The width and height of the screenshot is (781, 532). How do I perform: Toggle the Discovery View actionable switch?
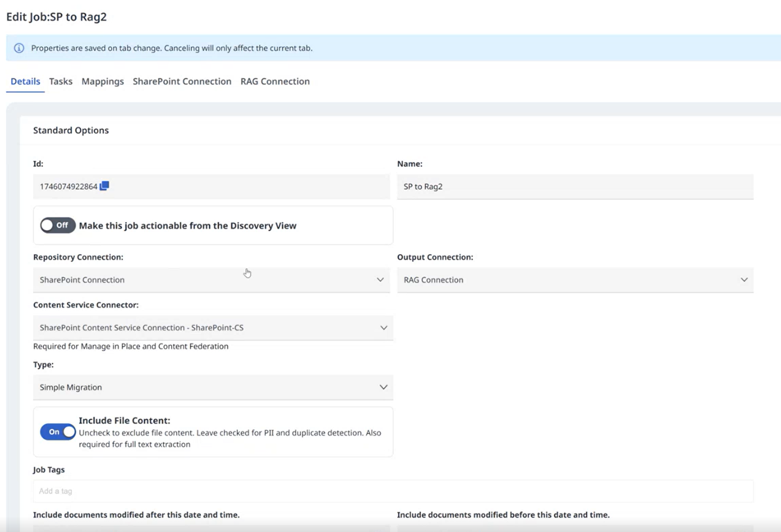(58, 225)
